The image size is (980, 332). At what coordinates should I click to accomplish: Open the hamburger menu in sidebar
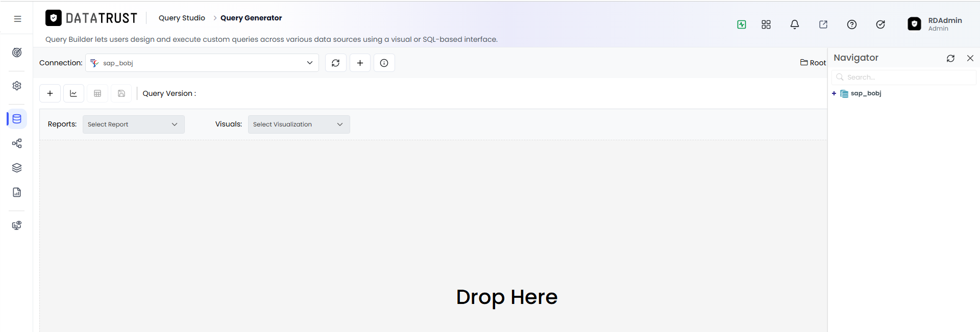[17, 19]
